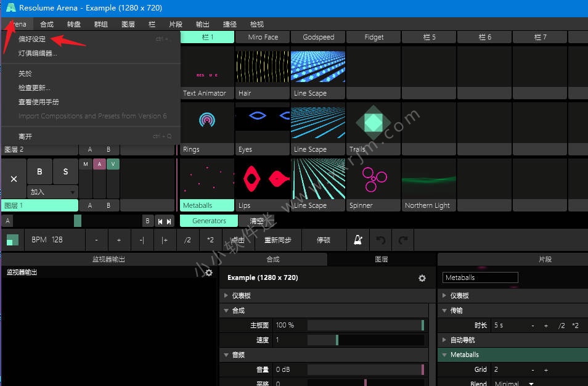Click the green square icon beside BPM

[12, 240]
